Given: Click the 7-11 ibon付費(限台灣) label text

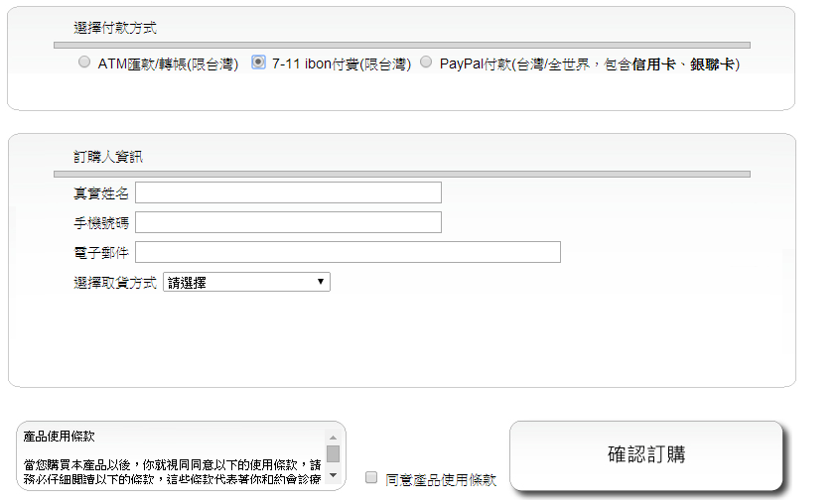Looking at the screenshot, I should (341, 63).
